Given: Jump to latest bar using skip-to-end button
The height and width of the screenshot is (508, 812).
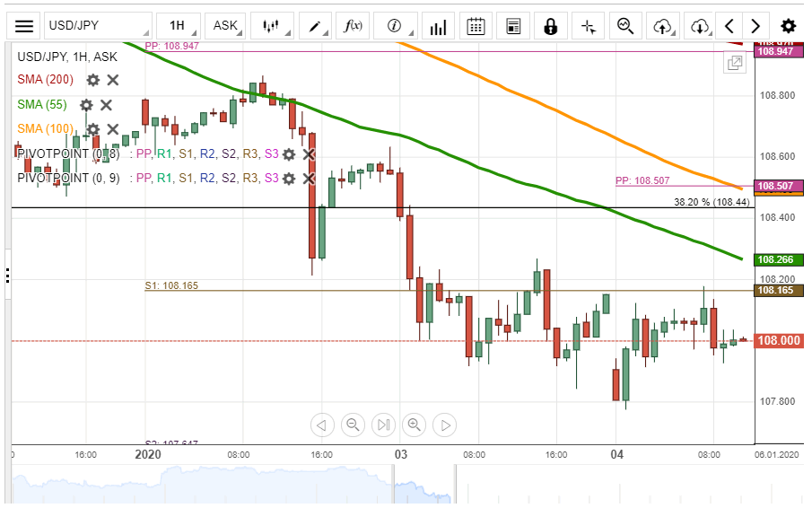Looking at the screenshot, I should [x=383, y=425].
